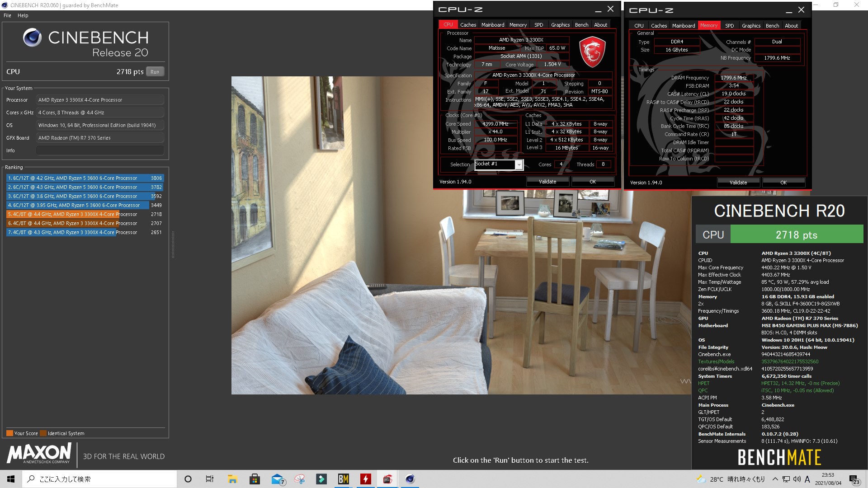868x488 pixels.
Task: Open About tab in right CPU-Z window
Action: click(792, 26)
